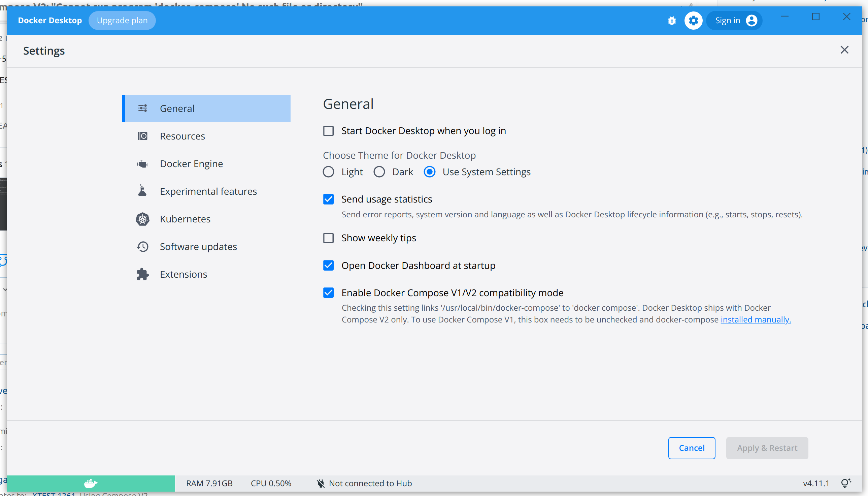Screen dimensions: 868x496
Task: Select the Dark theme radio button
Action: [x=379, y=172]
